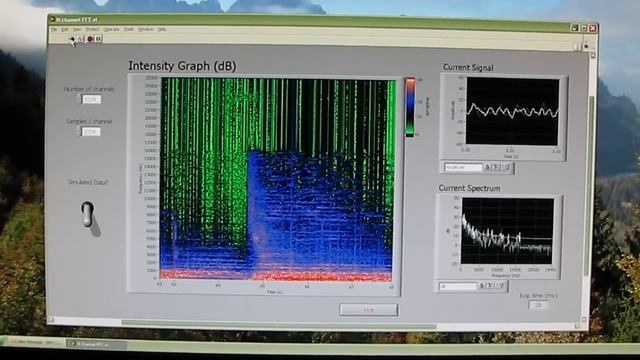Click the Samples / channel stepper arrows

pos(78,131)
